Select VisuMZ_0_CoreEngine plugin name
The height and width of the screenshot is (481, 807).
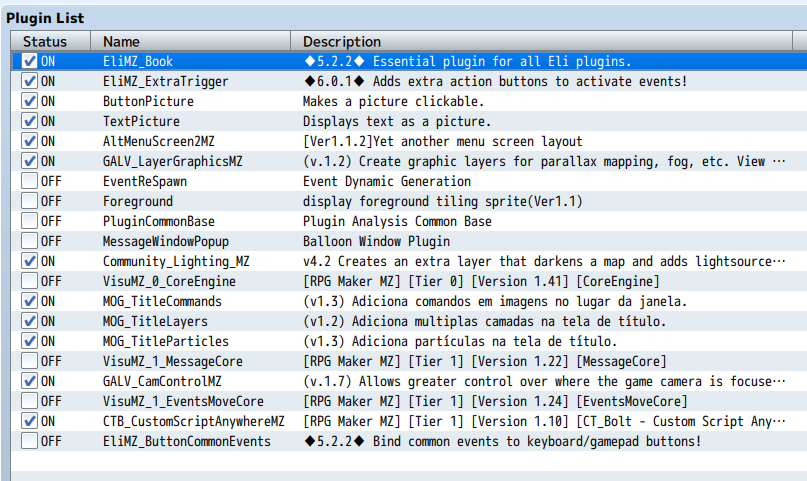tap(169, 282)
